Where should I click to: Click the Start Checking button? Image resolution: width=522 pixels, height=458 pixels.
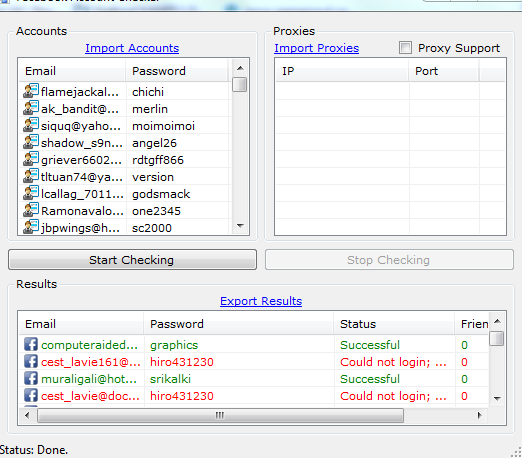tap(132, 260)
